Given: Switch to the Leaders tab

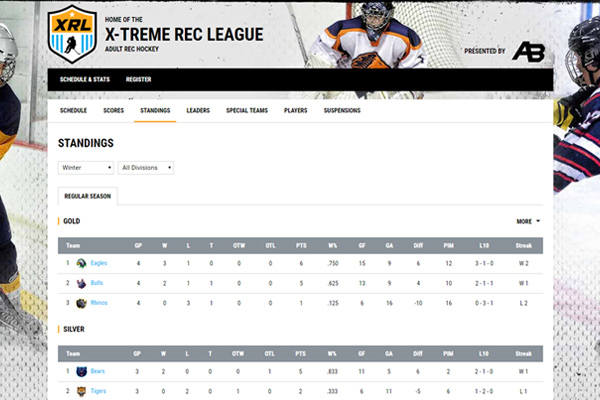Looking at the screenshot, I should pyautogui.click(x=198, y=110).
